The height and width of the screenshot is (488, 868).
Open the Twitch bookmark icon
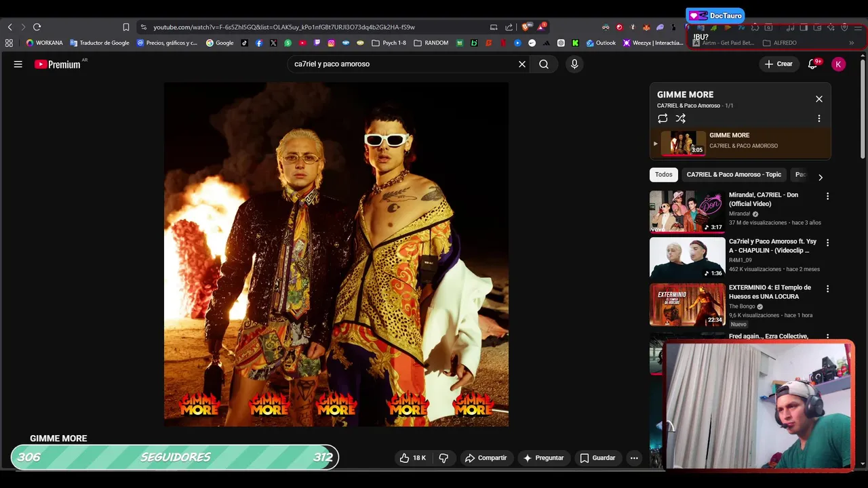click(317, 43)
